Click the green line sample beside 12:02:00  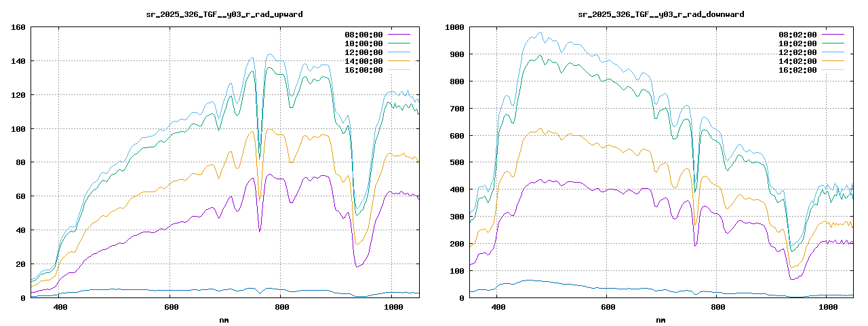pyautogui.click(x=833, y=52)
